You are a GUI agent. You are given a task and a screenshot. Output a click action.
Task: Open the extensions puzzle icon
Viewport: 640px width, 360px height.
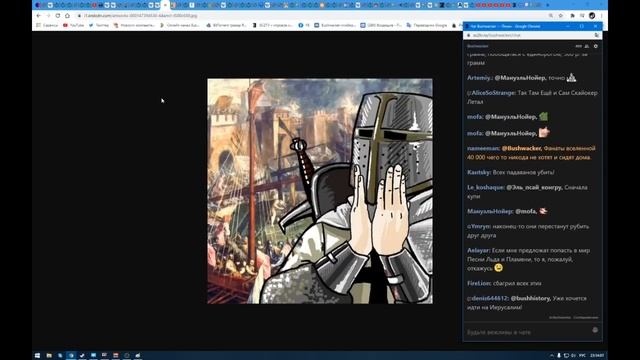pos(572,16)
